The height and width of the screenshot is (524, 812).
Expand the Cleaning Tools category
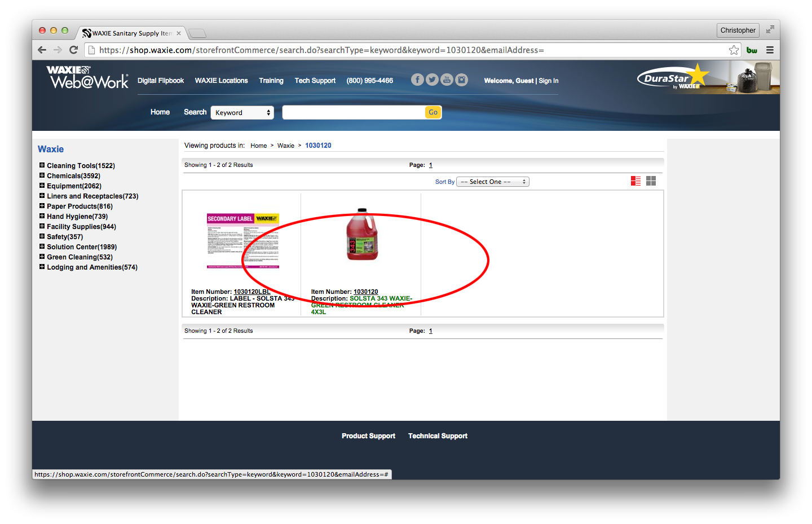pyautogui.click(x=42, y=165)
